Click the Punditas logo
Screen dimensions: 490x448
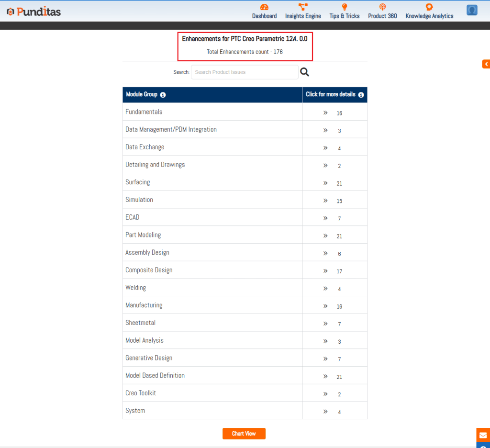click(x=33, y=11)
